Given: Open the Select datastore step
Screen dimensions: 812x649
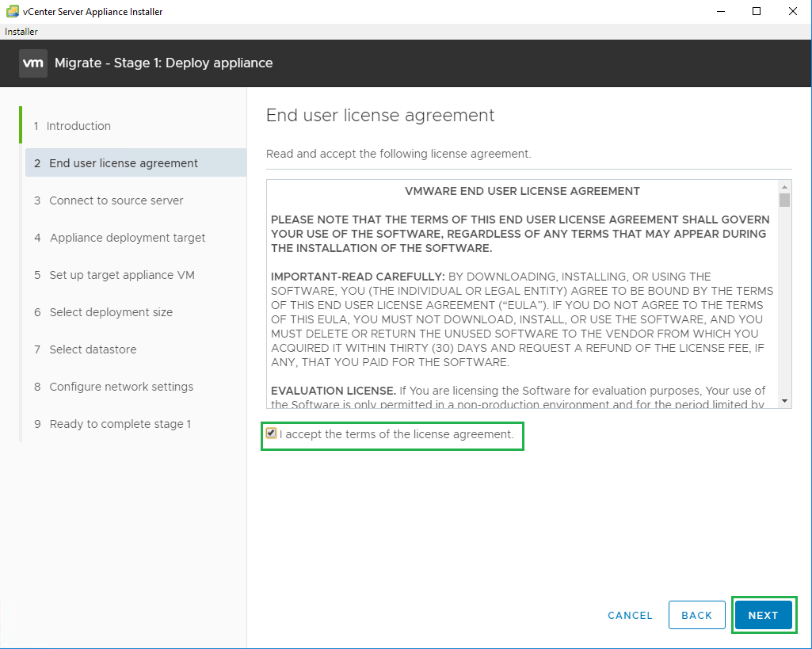Looking at the screenshot, I should tap(93, 349).
